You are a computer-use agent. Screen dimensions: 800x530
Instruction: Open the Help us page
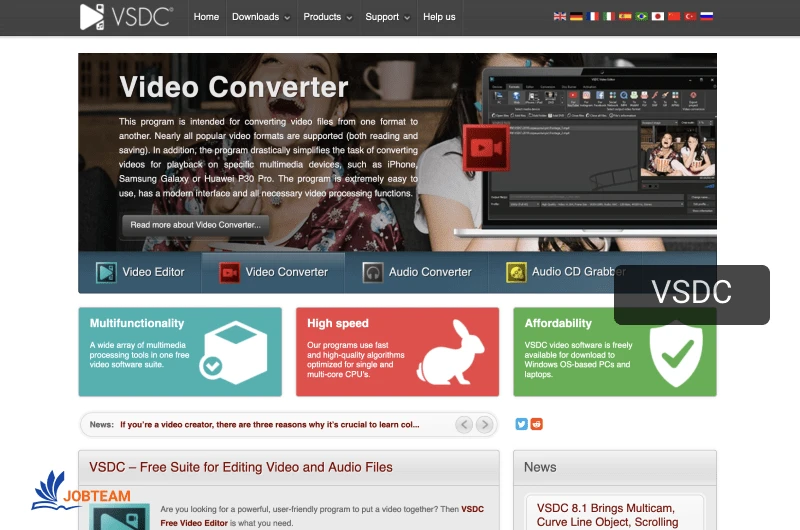click(x=439, y=17)
